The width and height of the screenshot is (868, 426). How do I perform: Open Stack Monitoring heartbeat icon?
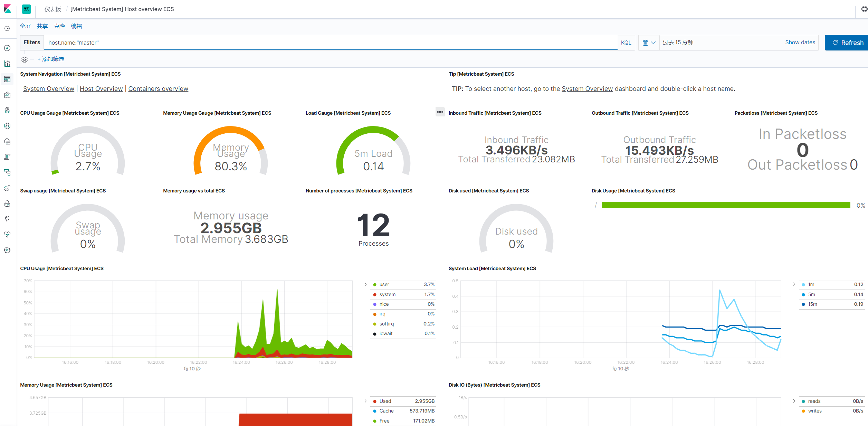7,235
